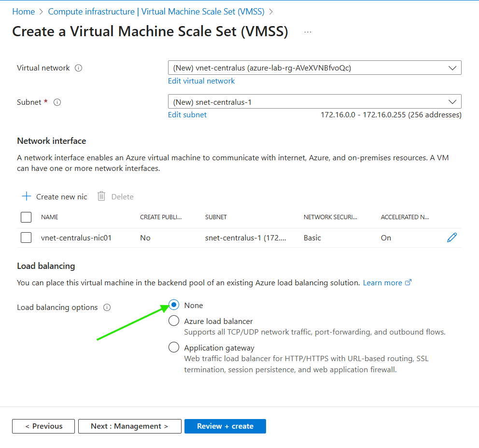Go to Home in the breadcrumb
The height and width of the screenshot is (448, 479).
coord(23,11)
